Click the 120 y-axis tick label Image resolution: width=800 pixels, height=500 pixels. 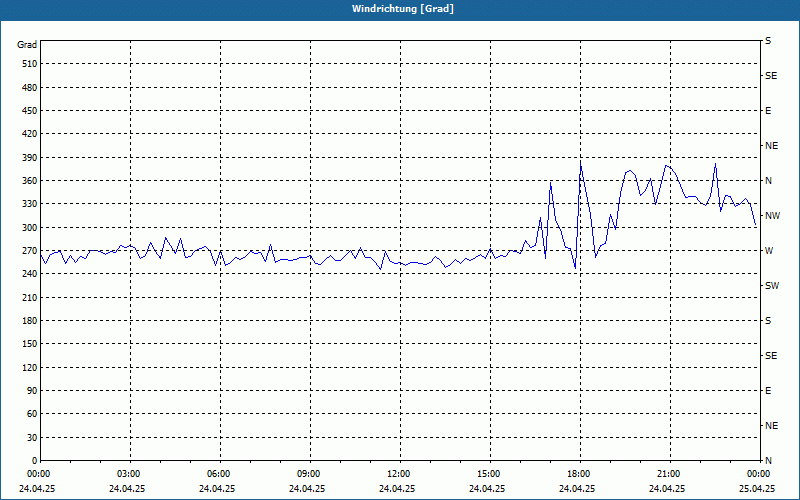pos(30,367)
